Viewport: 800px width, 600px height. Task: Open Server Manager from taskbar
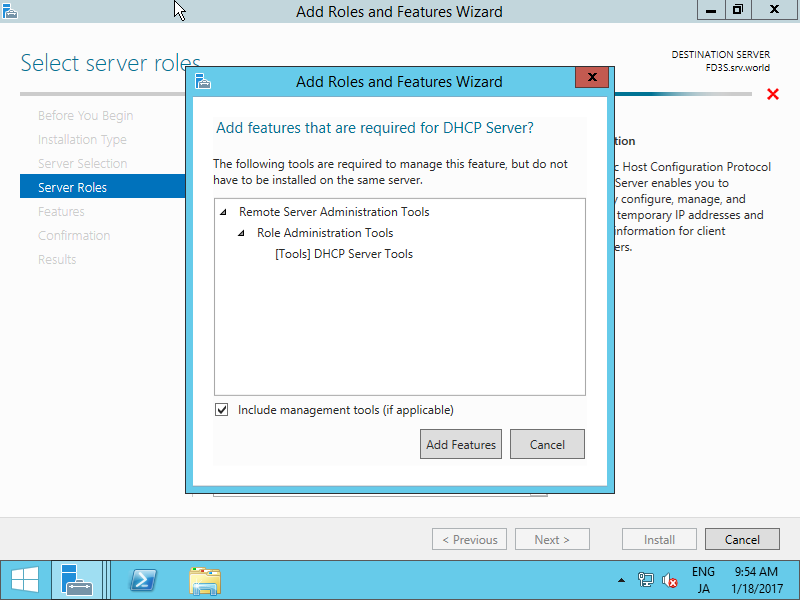pos(77,581)
